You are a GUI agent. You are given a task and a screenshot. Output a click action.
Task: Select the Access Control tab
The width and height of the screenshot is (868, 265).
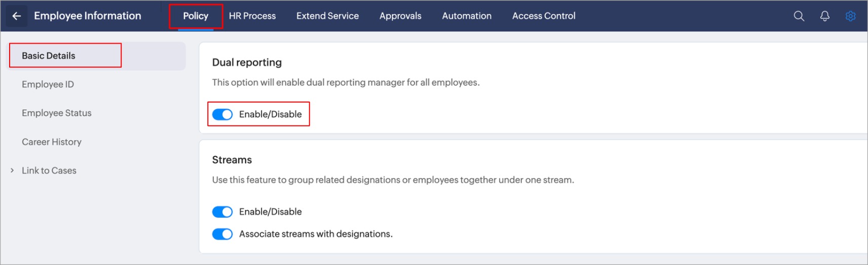point(544,16)
